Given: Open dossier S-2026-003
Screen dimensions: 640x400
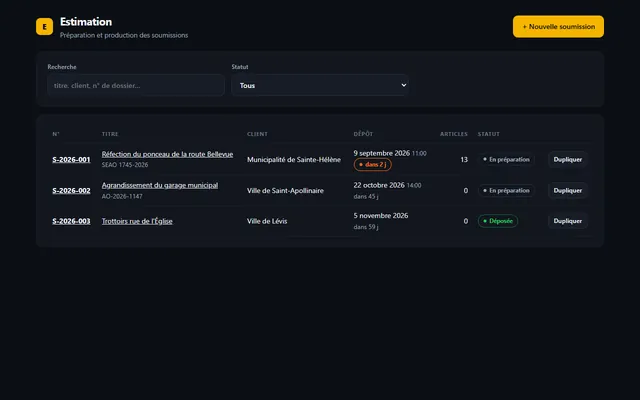Looking at the screenshot, I should (71, 221).
